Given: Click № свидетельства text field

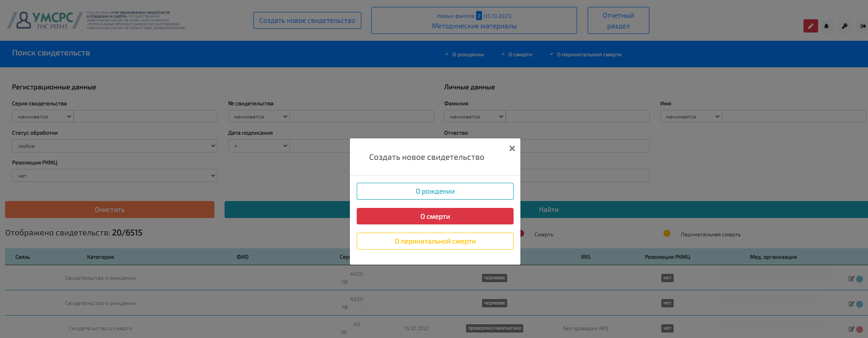Looking at the screenshot, I should click(x=362, y=116).
